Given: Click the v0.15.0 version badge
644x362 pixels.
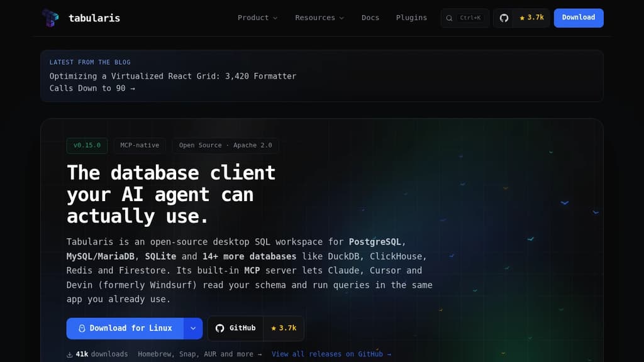Looking at the screenshot, I should click(x=87, y=145).
